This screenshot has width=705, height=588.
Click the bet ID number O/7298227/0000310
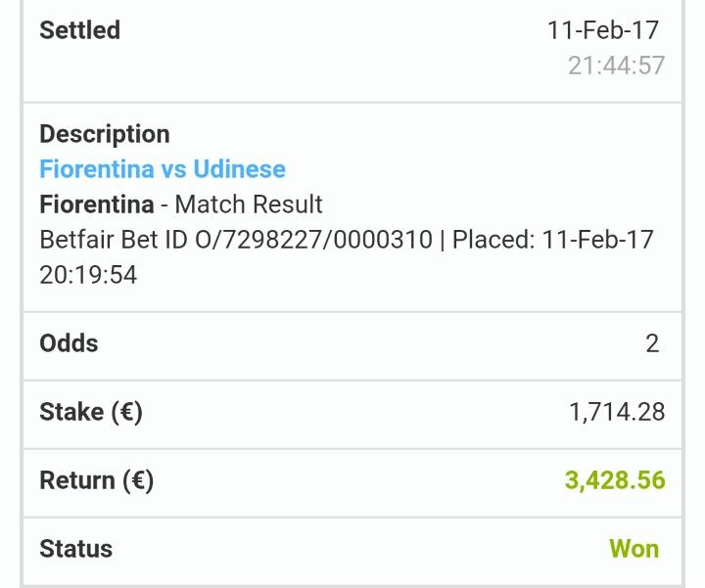pos(314,240)
